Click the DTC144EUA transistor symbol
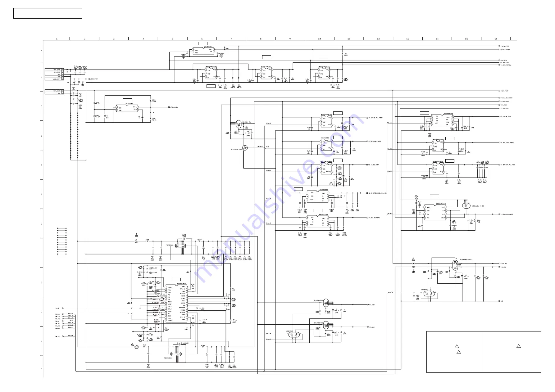Image resolution: width=555 pixels, height=392 pixels. click(245, 148)
